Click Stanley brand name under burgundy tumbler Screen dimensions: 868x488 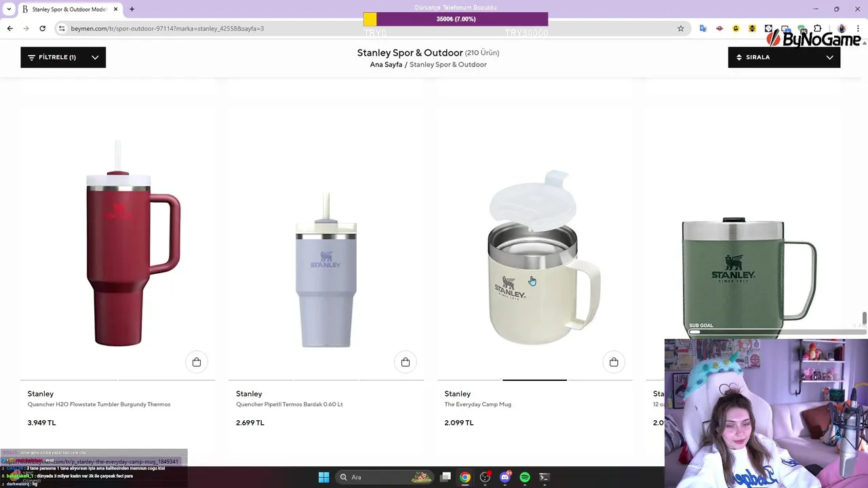coord(41,394)
